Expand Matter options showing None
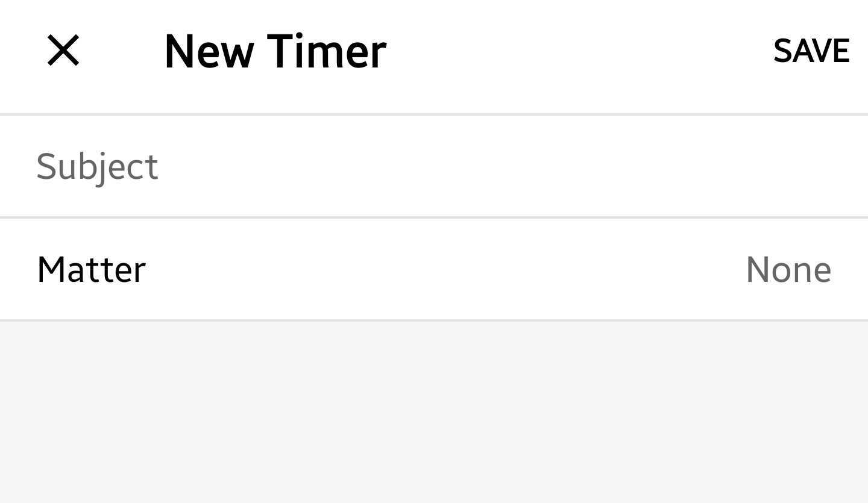This screenshot has height=503, width=868. pos(788,269)
